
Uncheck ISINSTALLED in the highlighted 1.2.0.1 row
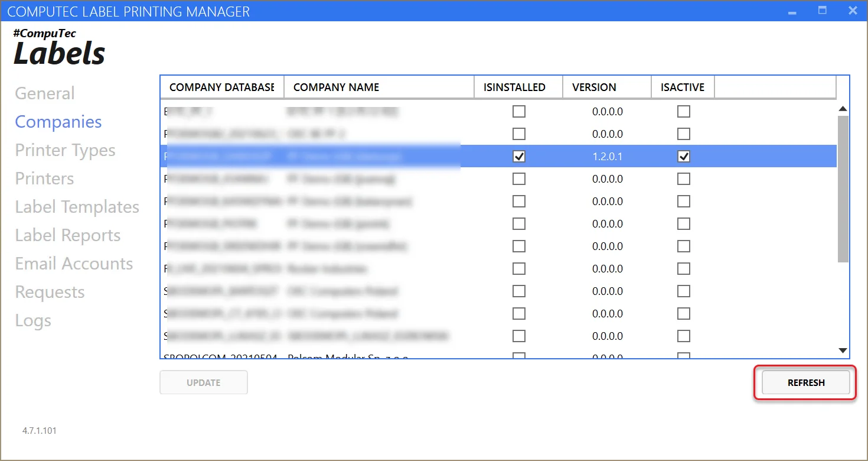pos(519,157)
